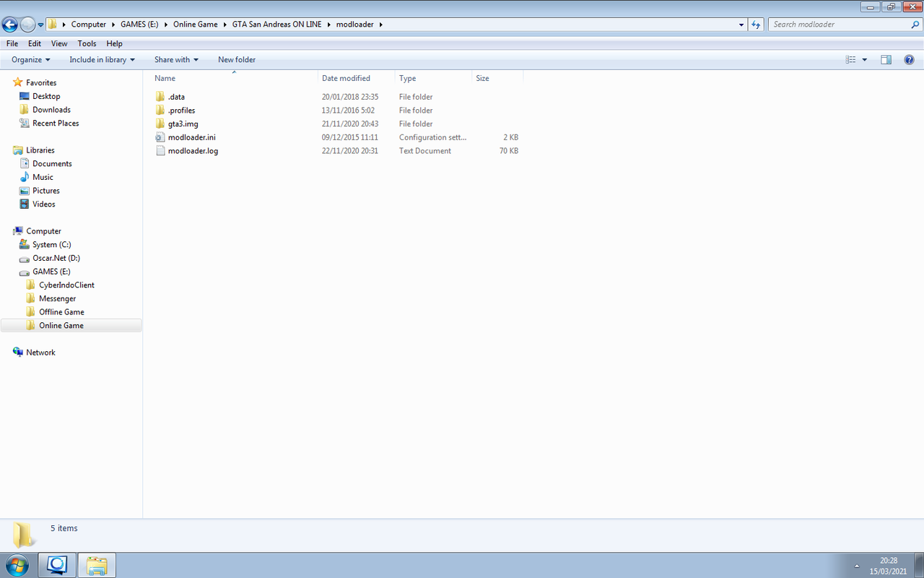Click the Videos library icon
The image size is (924, 578).
click(x=25, y=204)
